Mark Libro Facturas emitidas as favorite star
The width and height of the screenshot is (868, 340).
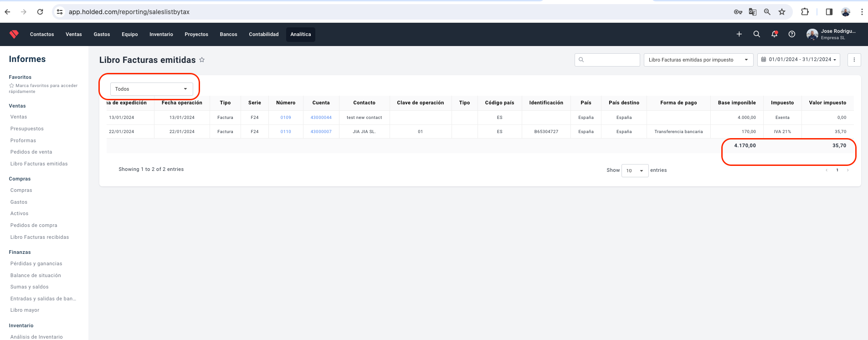coord(202,60)
